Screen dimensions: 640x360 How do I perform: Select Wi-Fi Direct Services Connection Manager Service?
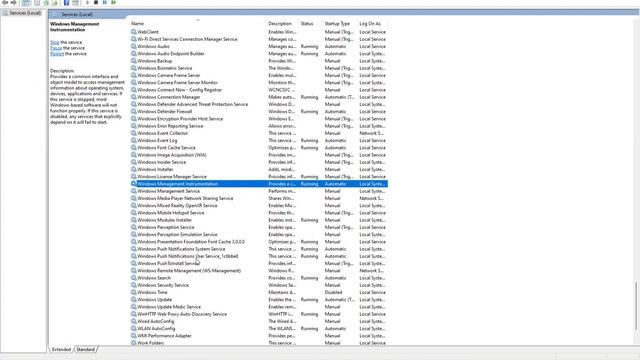[x=259, y=39]
